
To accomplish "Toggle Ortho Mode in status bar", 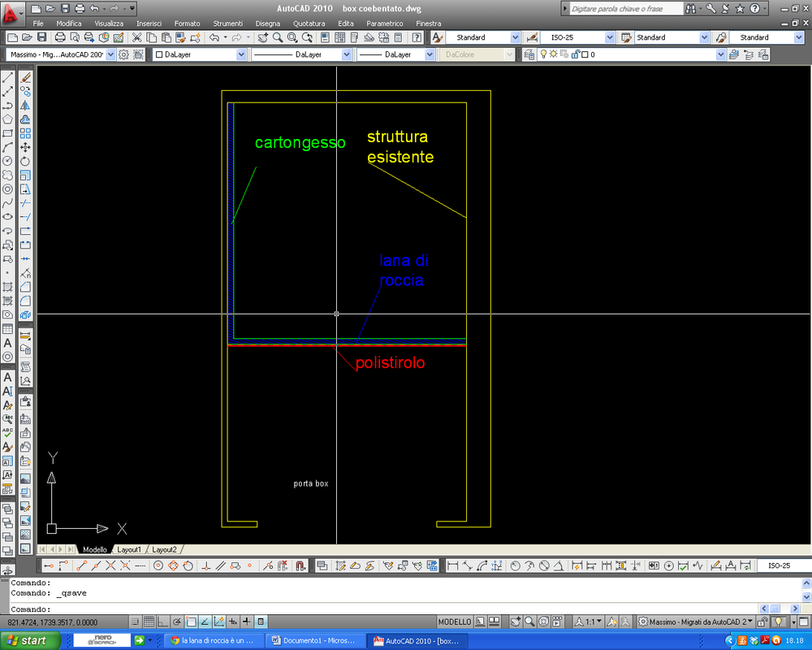I will click(x=162, y=622).
